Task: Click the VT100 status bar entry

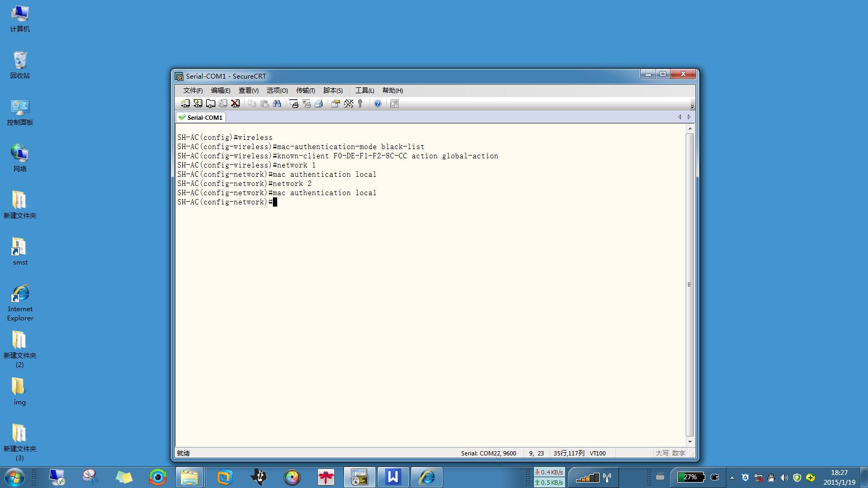Action: point(598,453)
